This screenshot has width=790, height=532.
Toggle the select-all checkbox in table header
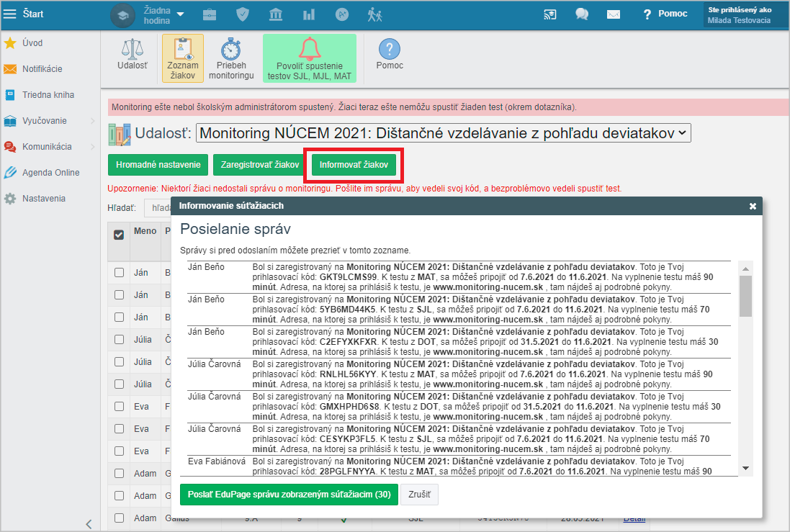pos(120,234)
